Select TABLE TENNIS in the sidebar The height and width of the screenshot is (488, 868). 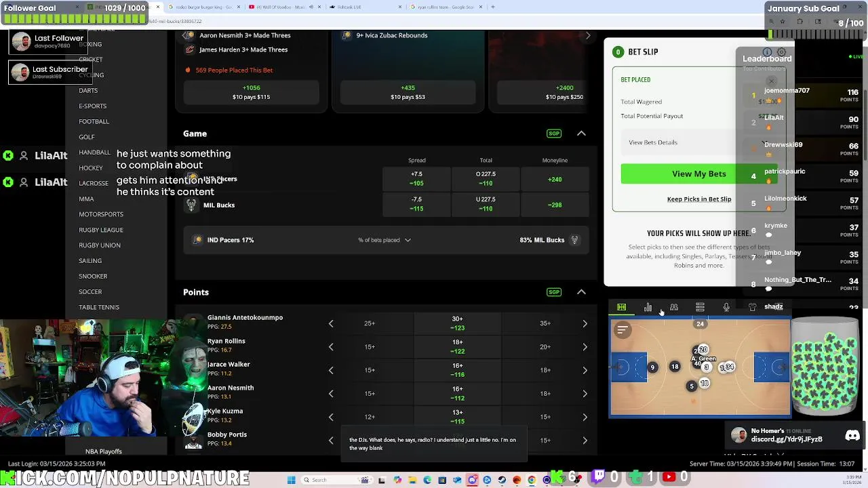pyautogui.click(x=99, y=308)
